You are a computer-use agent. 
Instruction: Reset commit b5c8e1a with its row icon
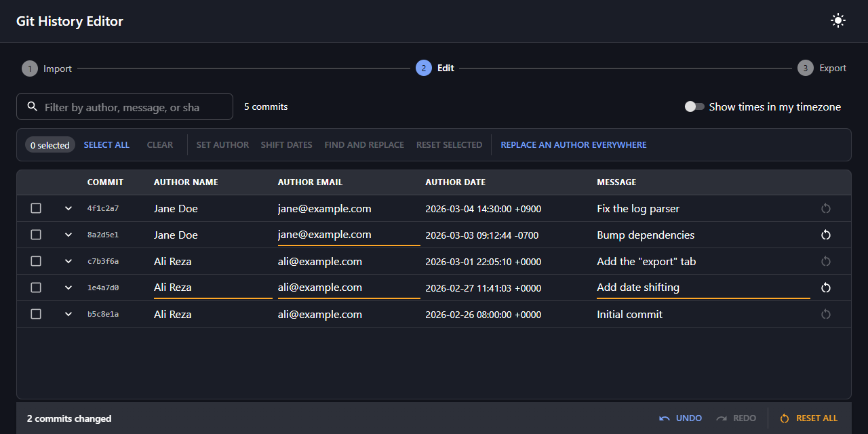(825, 314)
